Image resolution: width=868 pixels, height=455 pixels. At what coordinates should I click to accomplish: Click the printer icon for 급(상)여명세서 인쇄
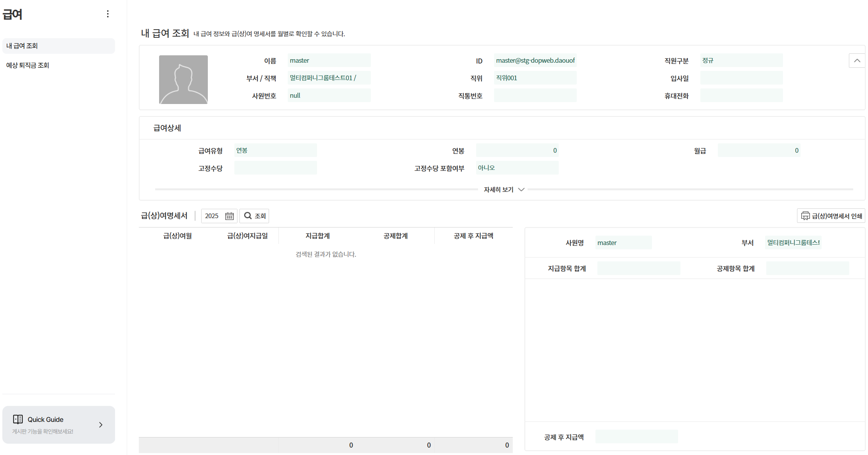(x=805, y=216)
